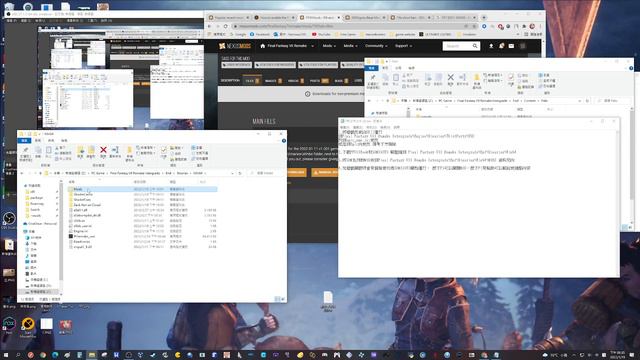Click rename icon in right Explorer ribbon

click(462, 77)
